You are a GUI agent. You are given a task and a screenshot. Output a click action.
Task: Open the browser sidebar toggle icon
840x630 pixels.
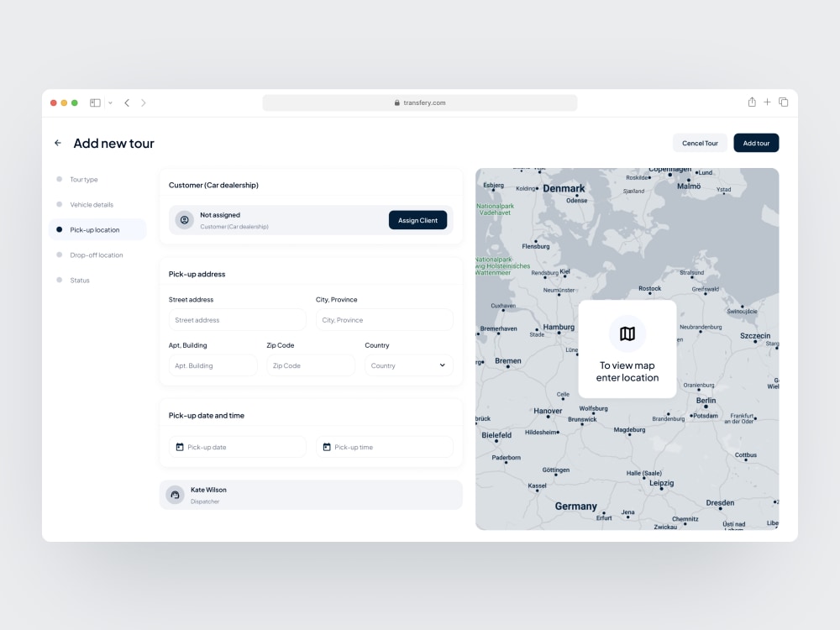click(x=95, y=102)
